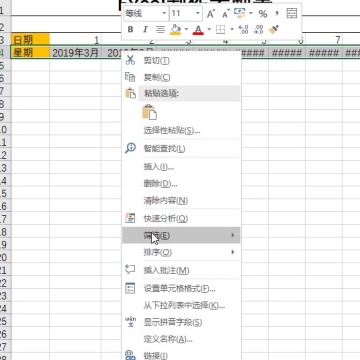Expand the 排序(O) sort submenu
Viewport: 360px width, 360px height.
(181, 252)
